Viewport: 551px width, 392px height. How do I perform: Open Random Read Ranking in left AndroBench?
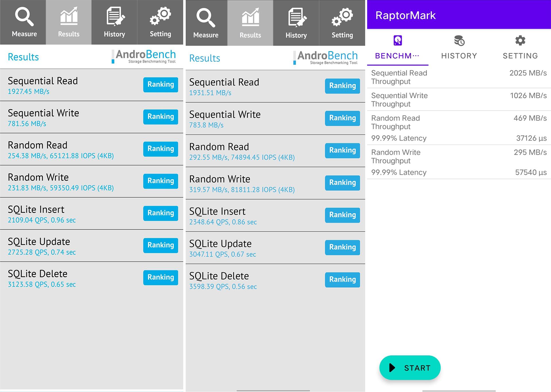(161, 149)
